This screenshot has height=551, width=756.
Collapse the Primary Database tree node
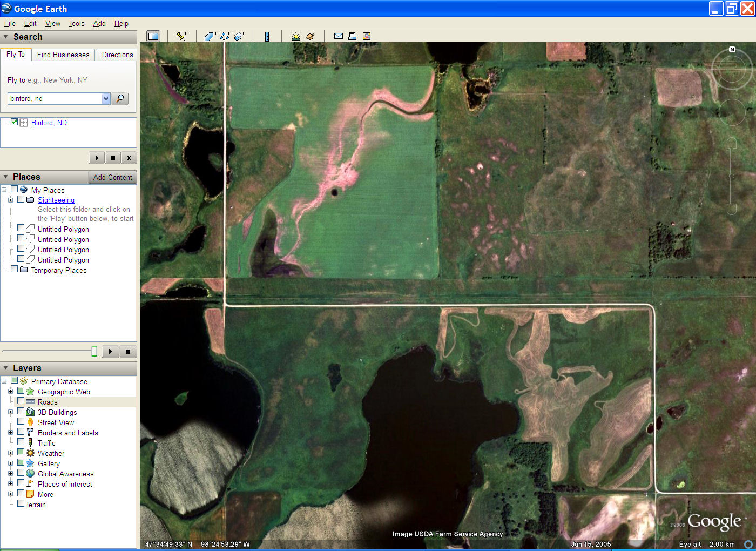pyautogui.click(x=4, y=381)
